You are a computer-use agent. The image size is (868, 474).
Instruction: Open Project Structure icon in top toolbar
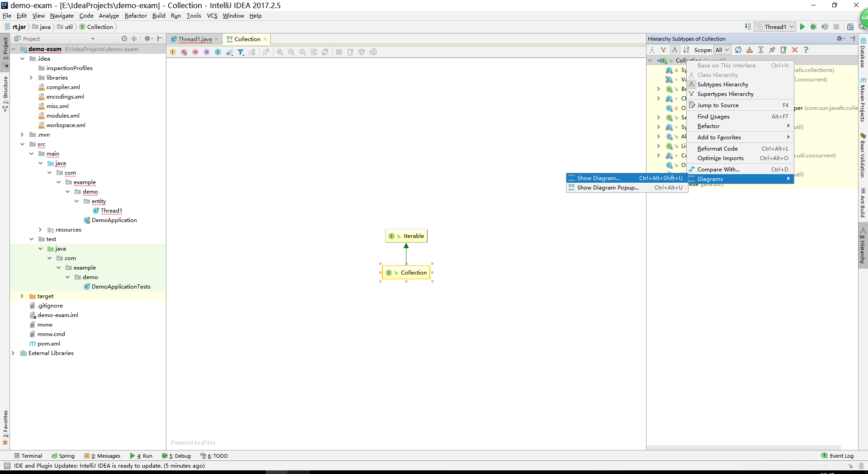tap(850, 27)
